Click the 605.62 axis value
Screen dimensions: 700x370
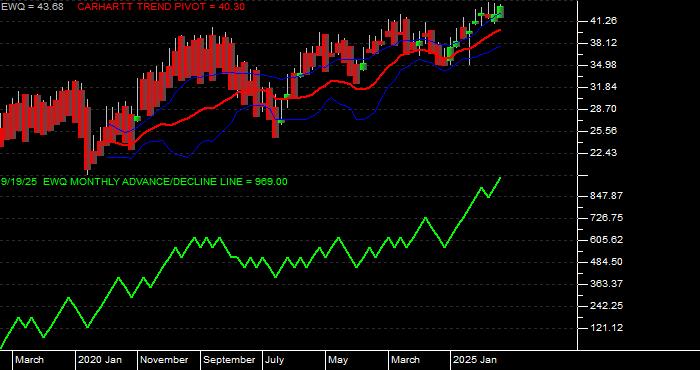coord(606,240)
